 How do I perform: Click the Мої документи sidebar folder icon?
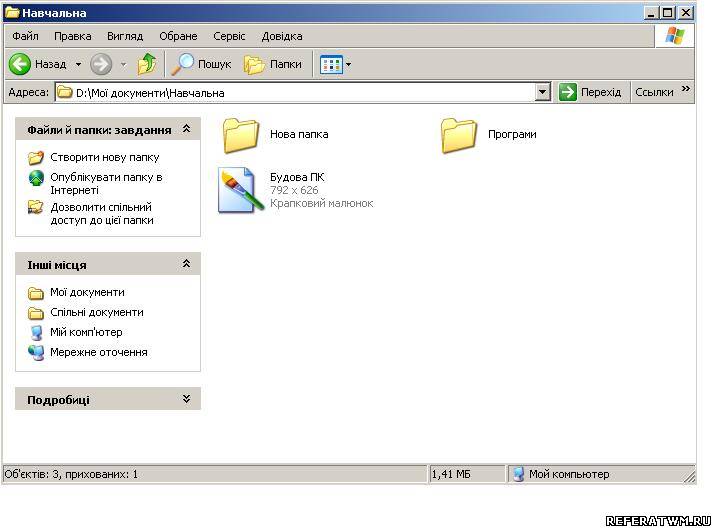[x=36, y=293]
